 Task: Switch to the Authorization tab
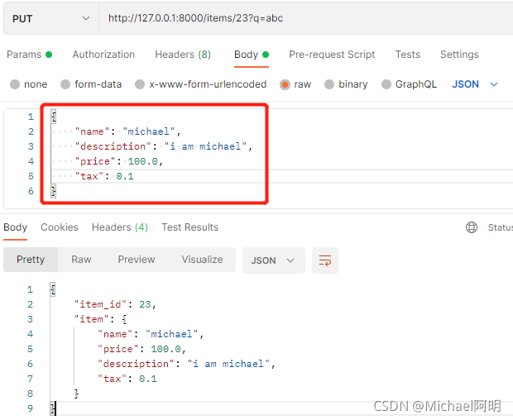(x=103, y=55)
